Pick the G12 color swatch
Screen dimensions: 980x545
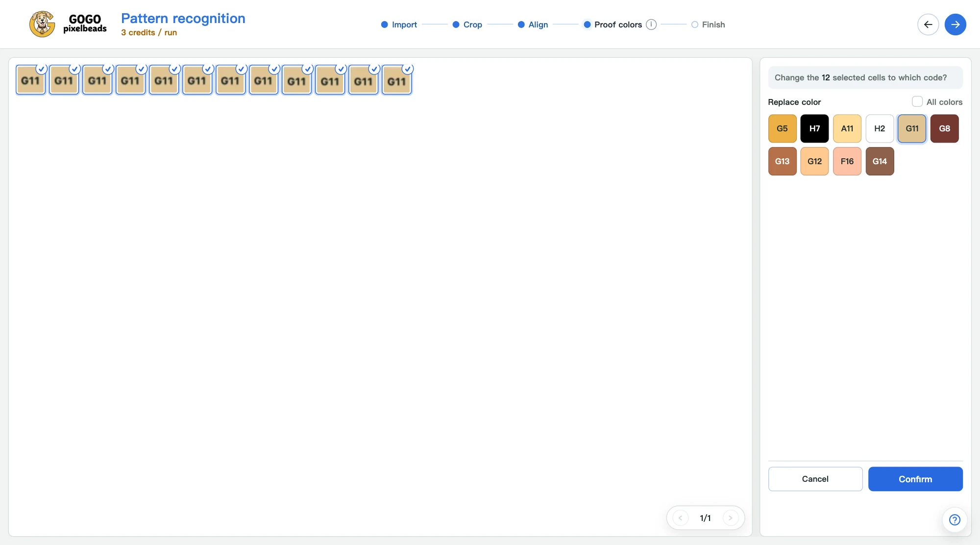[x=815, y=161]
